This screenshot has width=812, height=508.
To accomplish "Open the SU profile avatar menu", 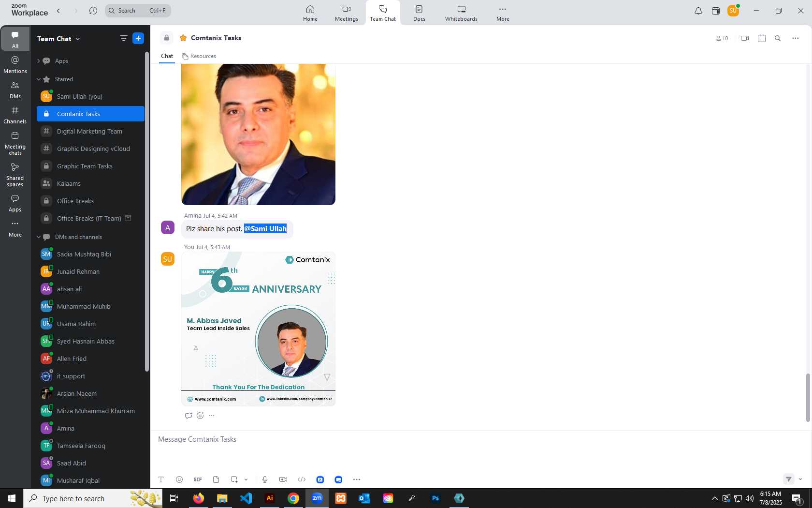I will [733, 11].
